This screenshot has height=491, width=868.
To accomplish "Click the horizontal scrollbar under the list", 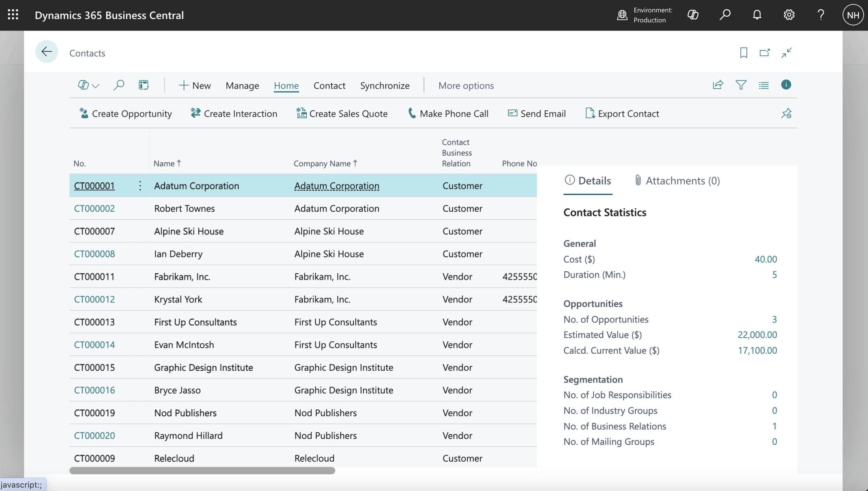I will coord(202,471).
